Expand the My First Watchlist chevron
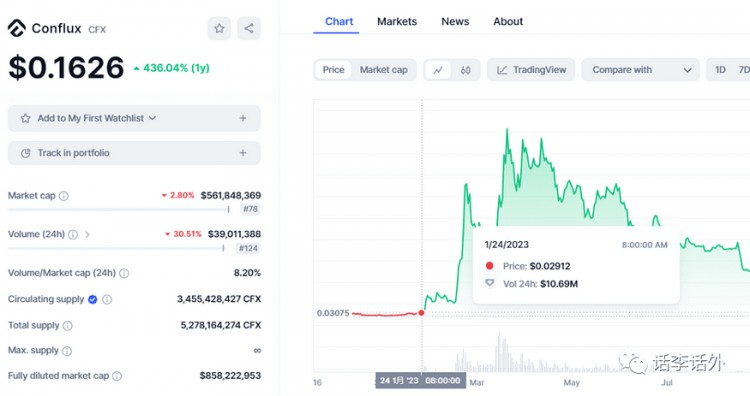This screenshot has width=750, height=396. point(152,118)
